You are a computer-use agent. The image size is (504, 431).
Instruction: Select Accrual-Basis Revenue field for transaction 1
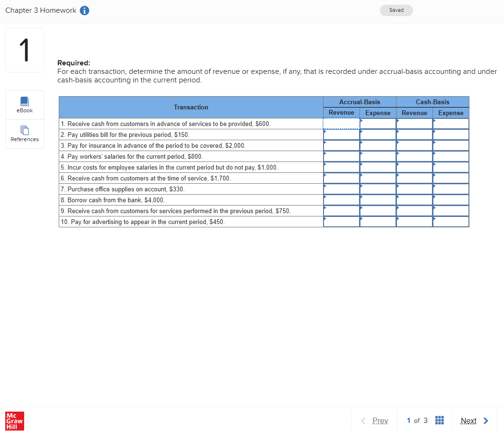point(342,124)
